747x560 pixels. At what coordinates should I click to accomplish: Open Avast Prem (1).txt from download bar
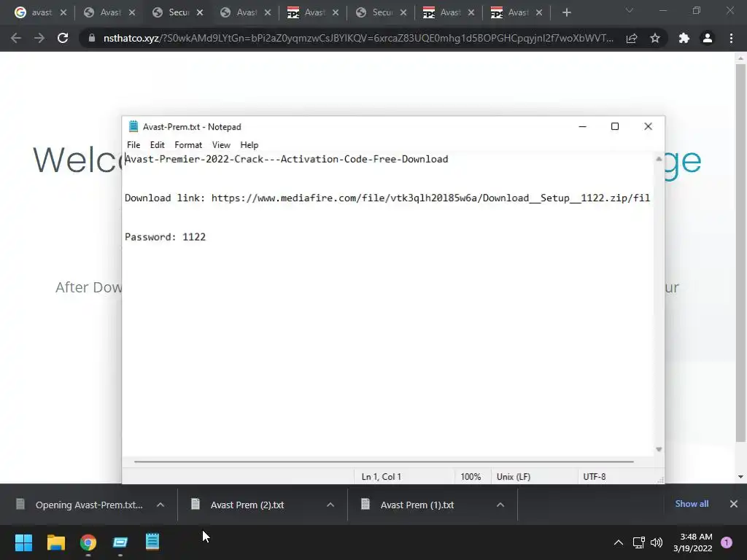(x=417, y=505)
